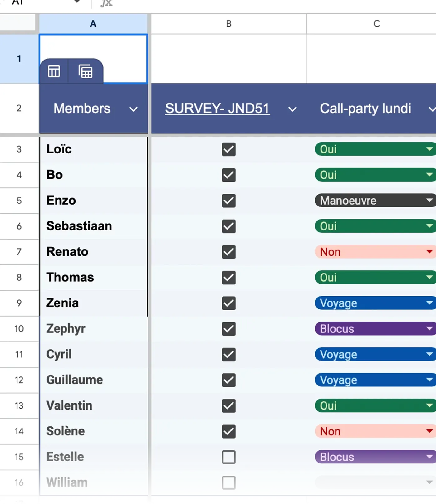Click the underlined SURVEY- JND51 header link
436x504 pixels.
(217, 108)
